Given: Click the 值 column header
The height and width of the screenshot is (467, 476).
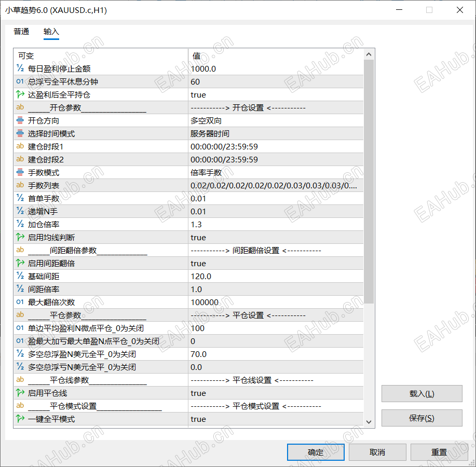Looking at the screenshot, I should pos(276,56).
